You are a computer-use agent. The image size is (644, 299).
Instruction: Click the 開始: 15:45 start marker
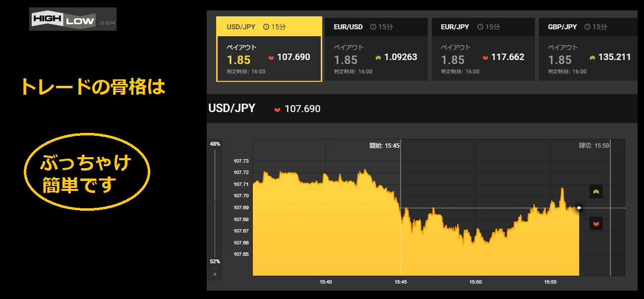click(384, 146)
